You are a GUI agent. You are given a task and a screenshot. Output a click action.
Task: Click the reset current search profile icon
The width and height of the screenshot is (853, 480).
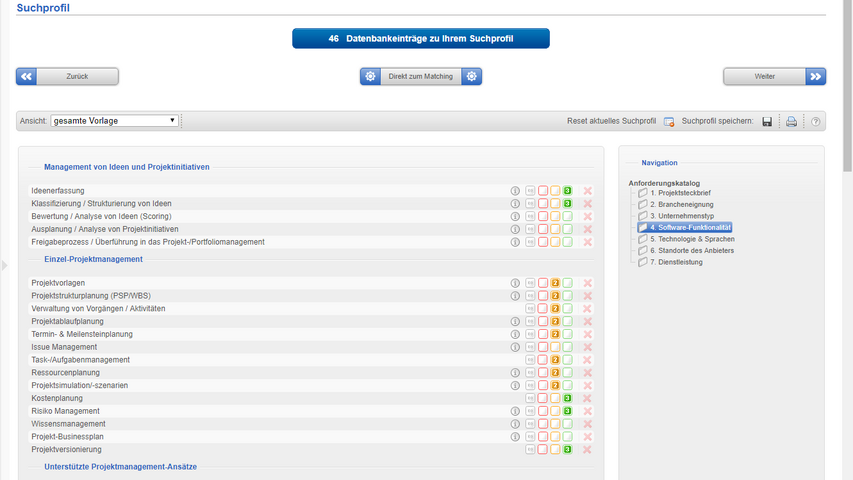pyautogui.click(x=669, y=121)
